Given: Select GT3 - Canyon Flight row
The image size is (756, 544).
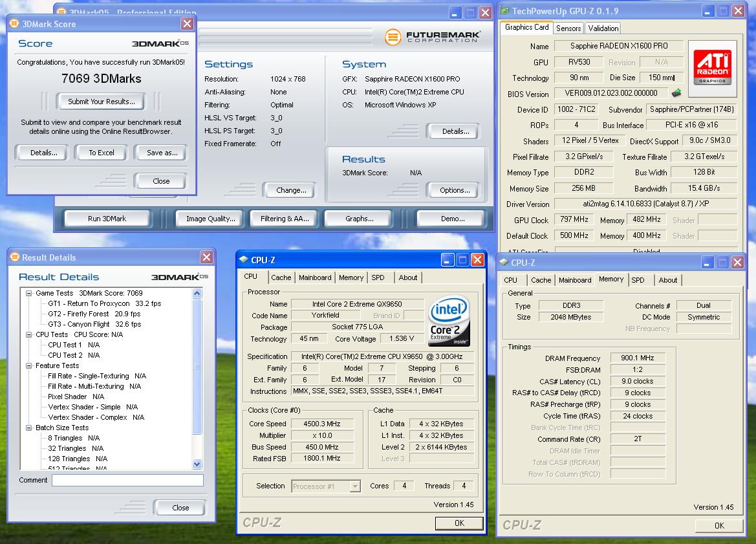Looking at the screenshot, I should point(94,324).
